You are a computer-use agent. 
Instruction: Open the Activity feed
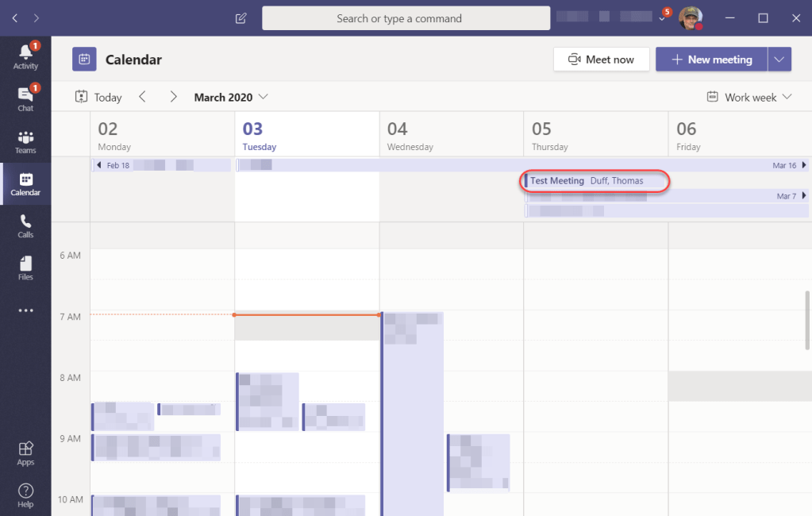point(25,56)
